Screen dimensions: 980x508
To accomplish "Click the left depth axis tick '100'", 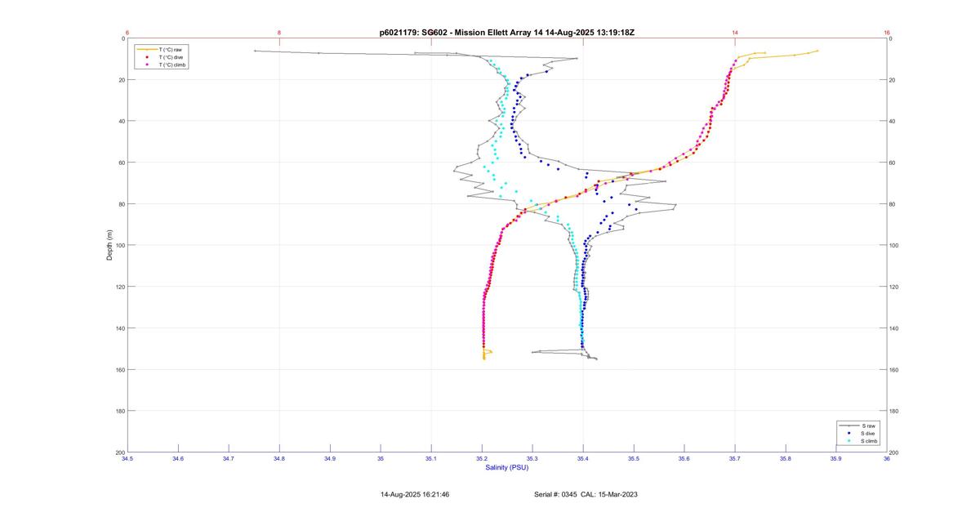I will pos(120,245).
